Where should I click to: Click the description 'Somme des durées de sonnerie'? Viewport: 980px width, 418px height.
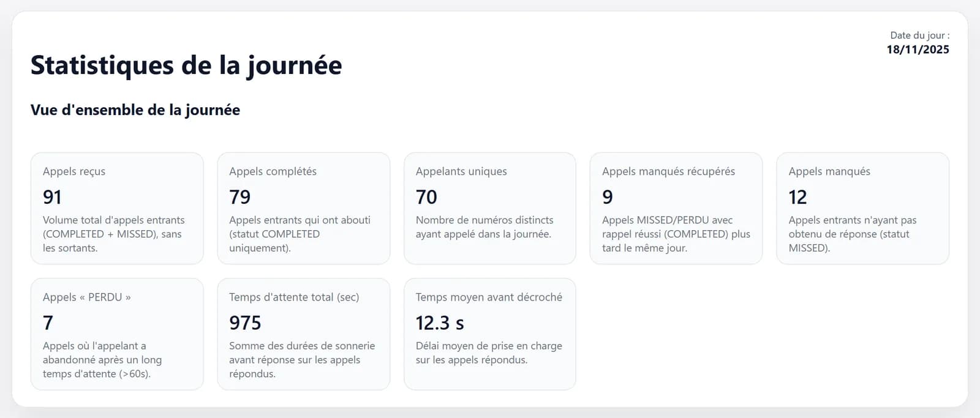coord(302,360)
